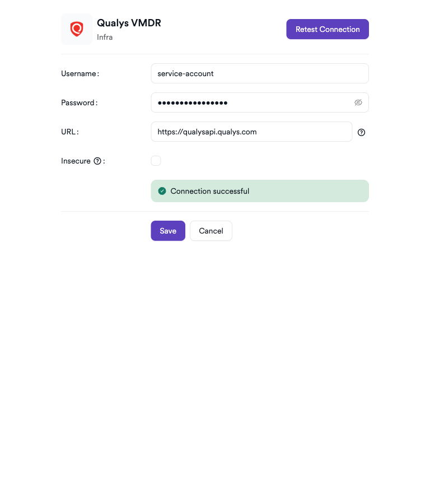This screenshot has width=430, height=504.
Task: Save the connection settings
Action: [167, 231]
